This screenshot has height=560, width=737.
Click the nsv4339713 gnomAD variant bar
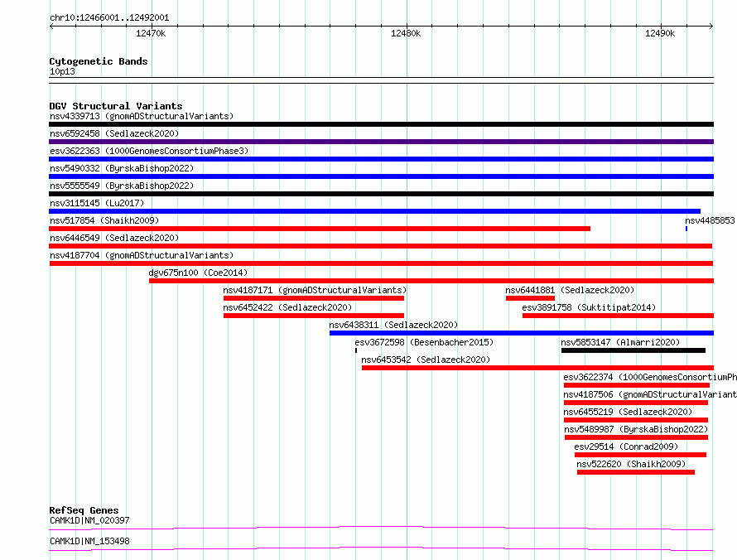(381, 124)
